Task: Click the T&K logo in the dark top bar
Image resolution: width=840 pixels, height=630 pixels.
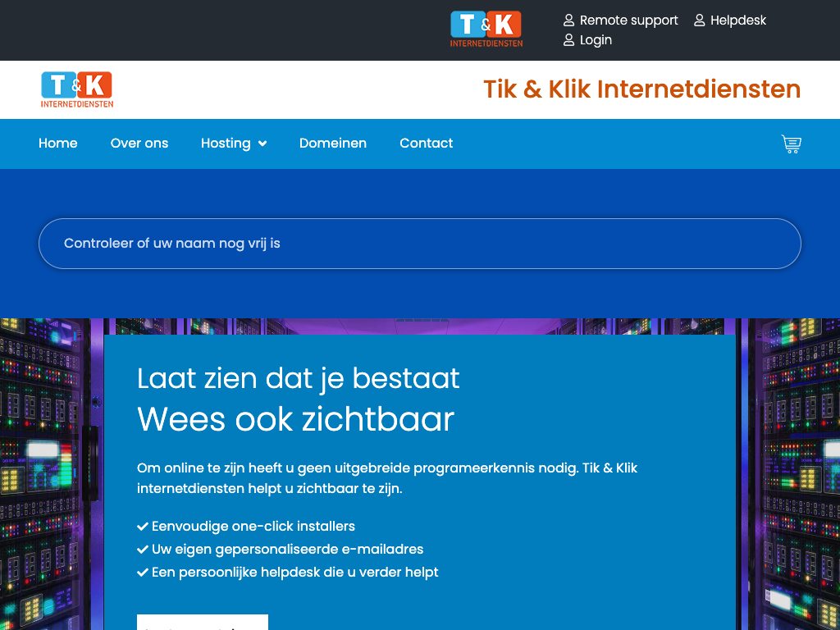Action: (486, 29)
